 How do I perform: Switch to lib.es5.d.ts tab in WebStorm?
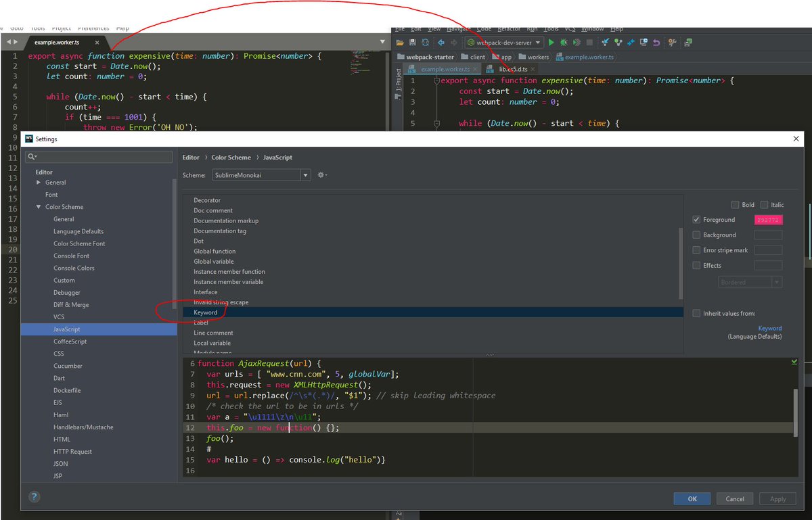[x=511, y=69]
